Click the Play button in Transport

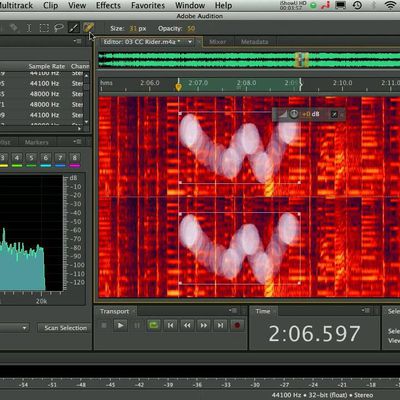tap(120, 325)
